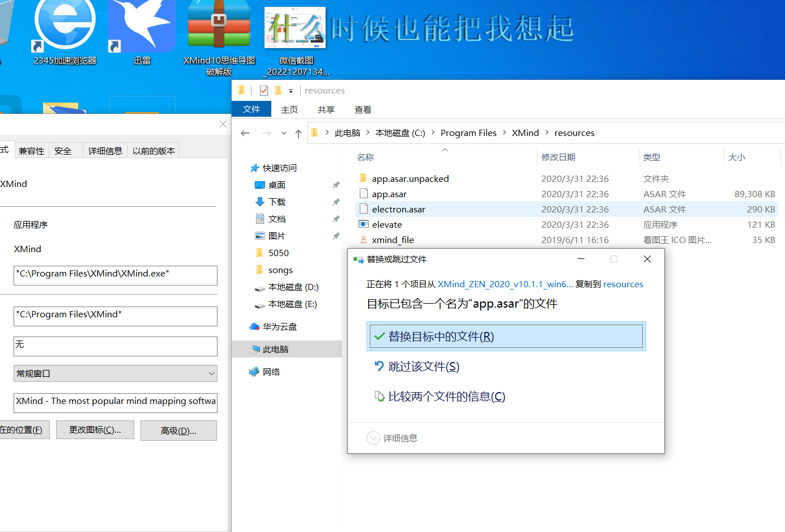785x532 pixels.
Task: Expand 详细信息 in the replace dialog
Action: click(x=391, y=438)
